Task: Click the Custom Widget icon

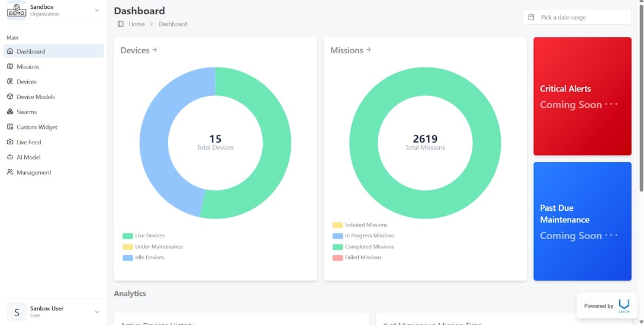Action: [10, 127]
